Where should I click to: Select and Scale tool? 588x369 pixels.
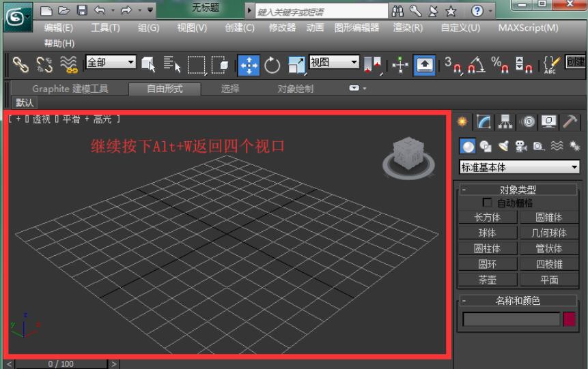coord(297,65)
